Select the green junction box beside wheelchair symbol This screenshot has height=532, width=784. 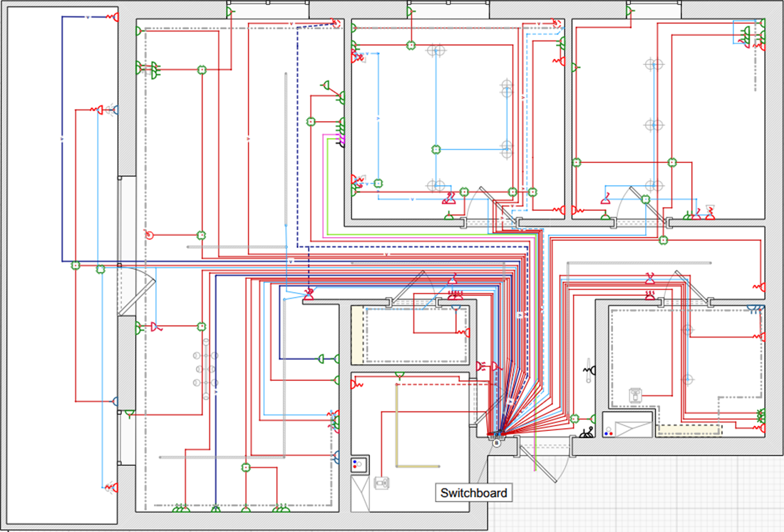pyautogui.click(x=574, y=419)
